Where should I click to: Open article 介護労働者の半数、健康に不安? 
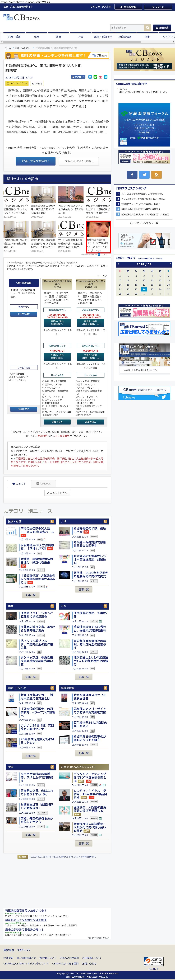click(90, 530)
